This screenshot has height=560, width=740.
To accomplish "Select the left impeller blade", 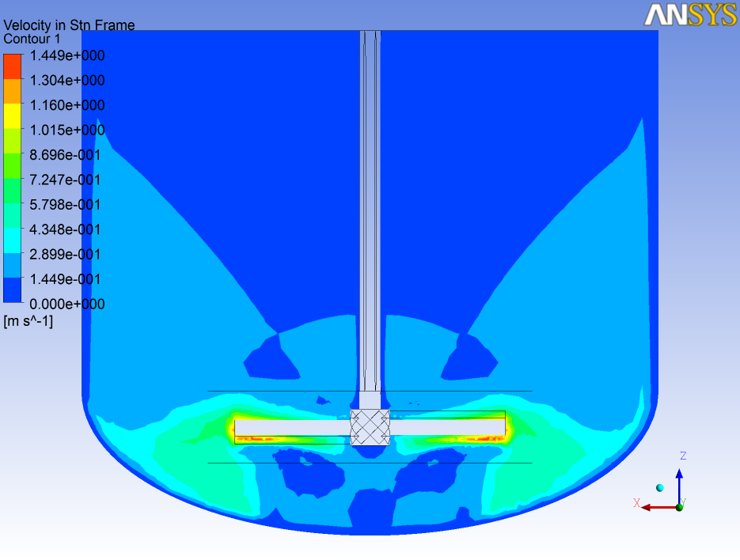I will 292,427.
